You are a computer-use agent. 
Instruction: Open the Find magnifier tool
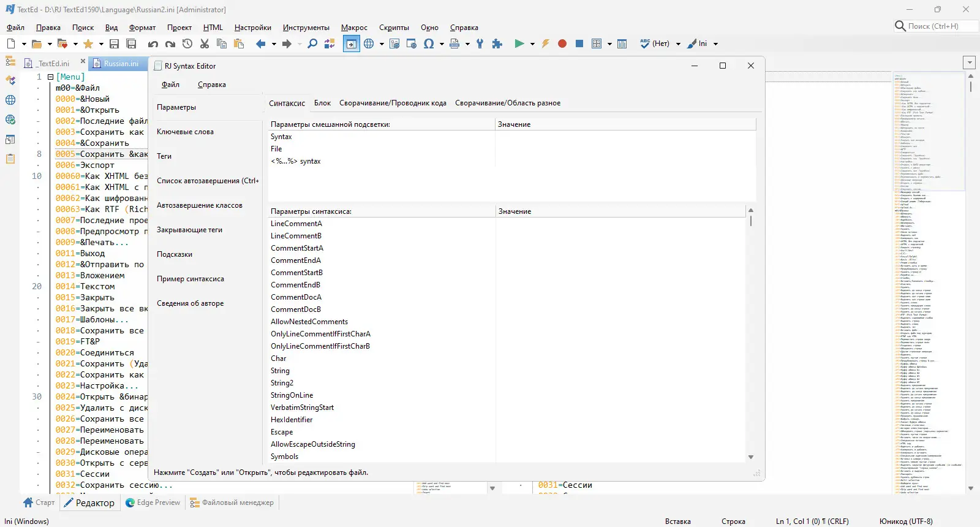pyautogui.click(x=312, y=44)
